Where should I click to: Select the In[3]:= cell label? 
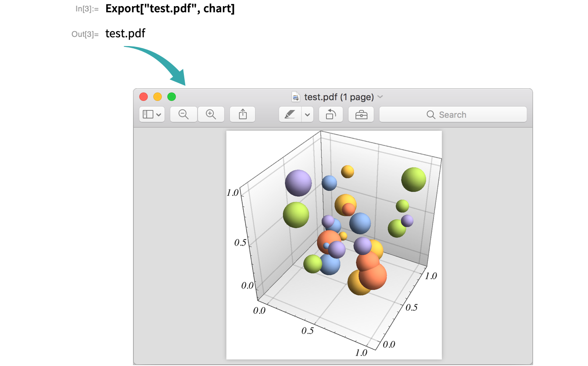[87, 9]
